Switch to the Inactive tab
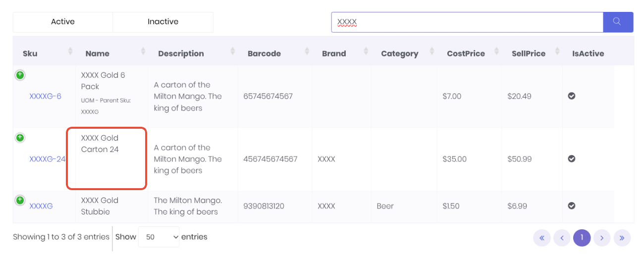 coord(163,22)
